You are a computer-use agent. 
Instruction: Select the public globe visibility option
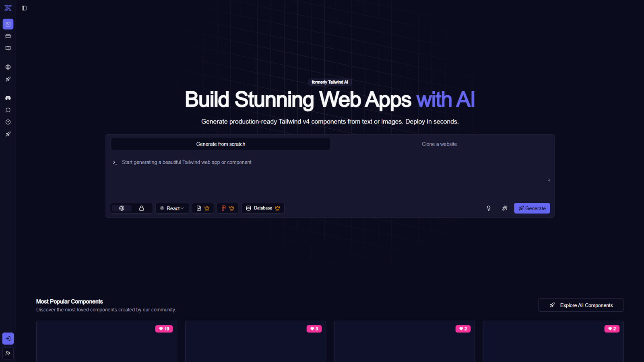click(x=122, y=208)
